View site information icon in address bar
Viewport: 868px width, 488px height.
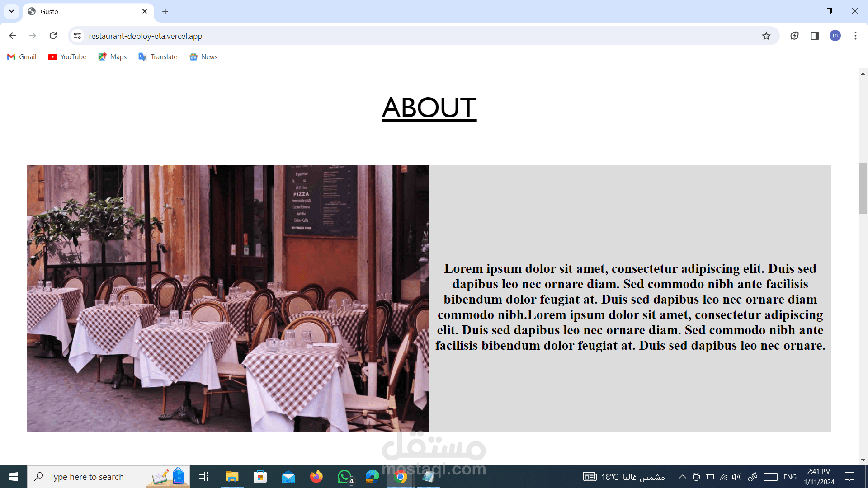tap(77, 36)
